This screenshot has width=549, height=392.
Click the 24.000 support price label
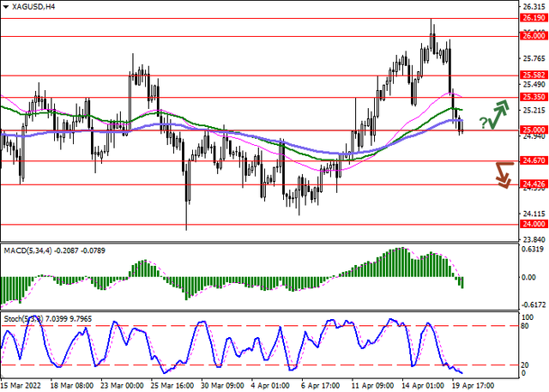(533, 224)
